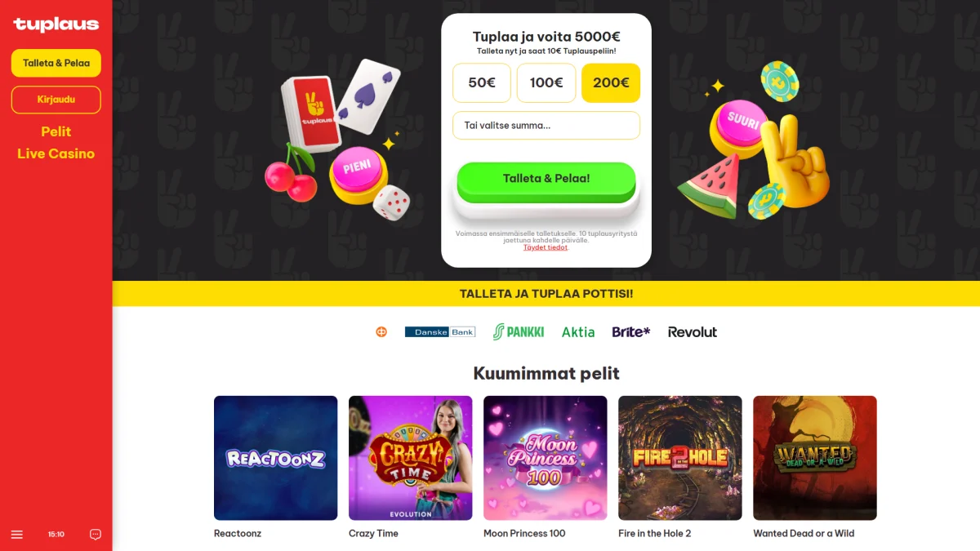980x551 pixels.
Task: Select the S-Pankki logo
Action: (x=519, y=331)
